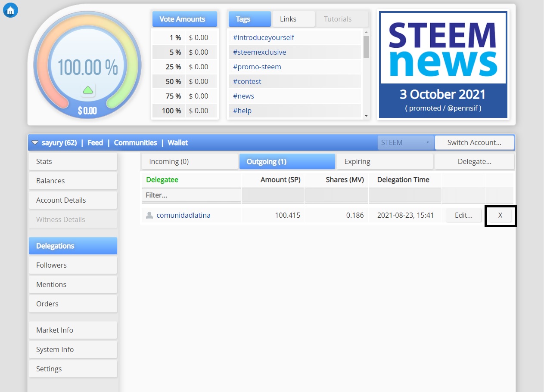Sort by the Delegatee column header

click(x=162, y=179)
